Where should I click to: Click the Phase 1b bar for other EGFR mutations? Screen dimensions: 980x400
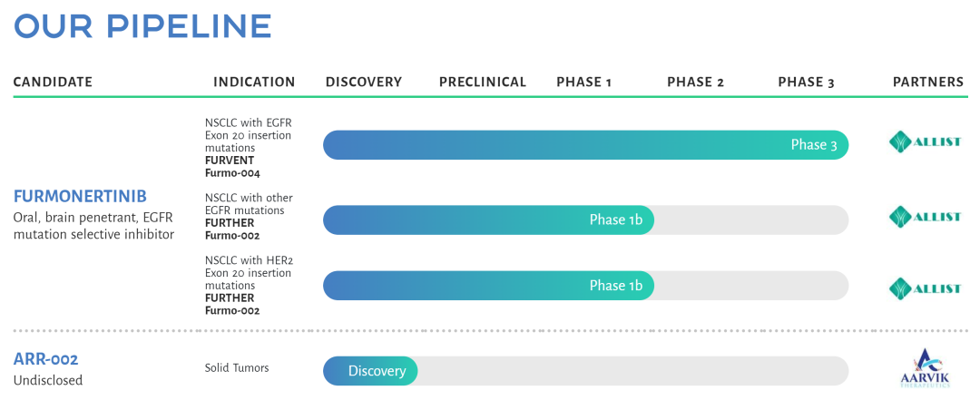click(489, 220)
